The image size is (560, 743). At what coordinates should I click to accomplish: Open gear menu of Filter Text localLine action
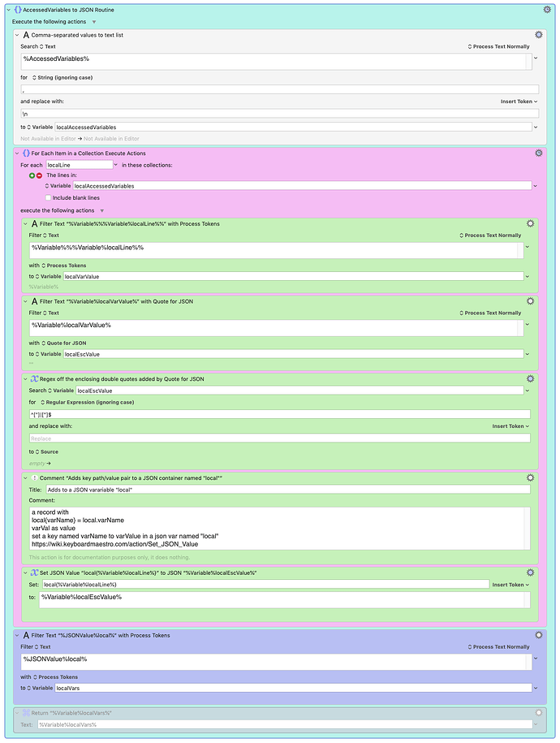[530, 223]
